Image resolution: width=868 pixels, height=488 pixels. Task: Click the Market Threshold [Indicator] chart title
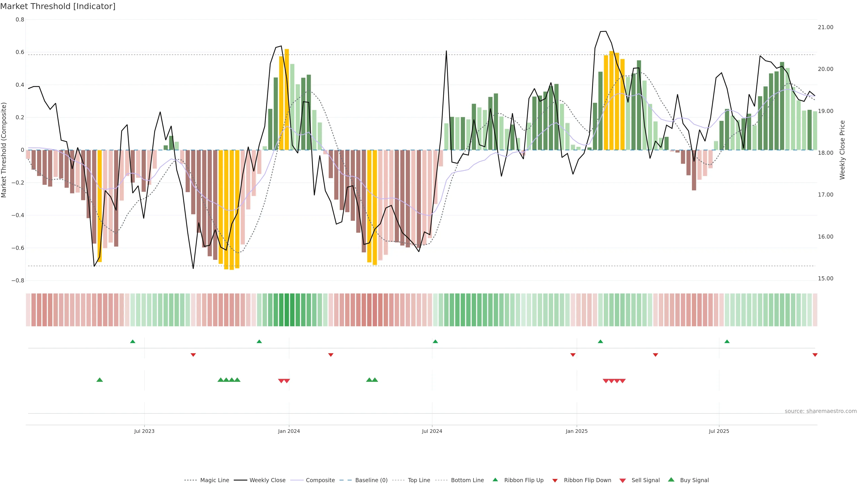point(58,6)
